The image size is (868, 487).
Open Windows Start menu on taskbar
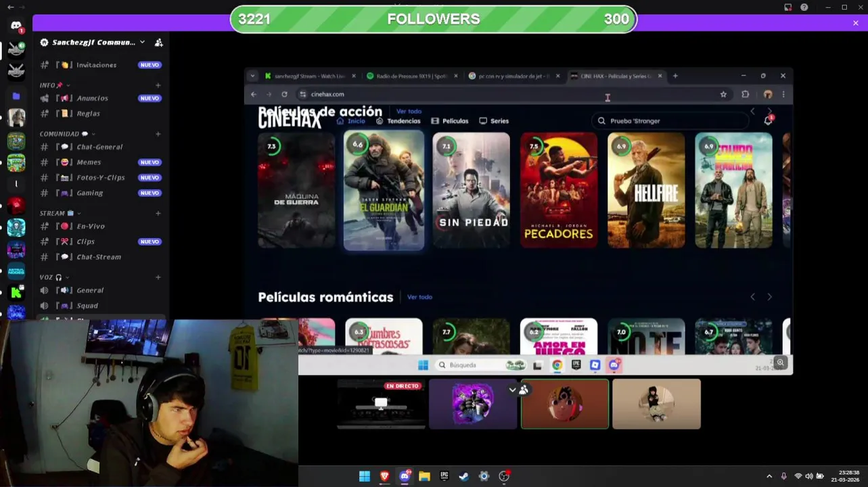(x=365, y=476)
